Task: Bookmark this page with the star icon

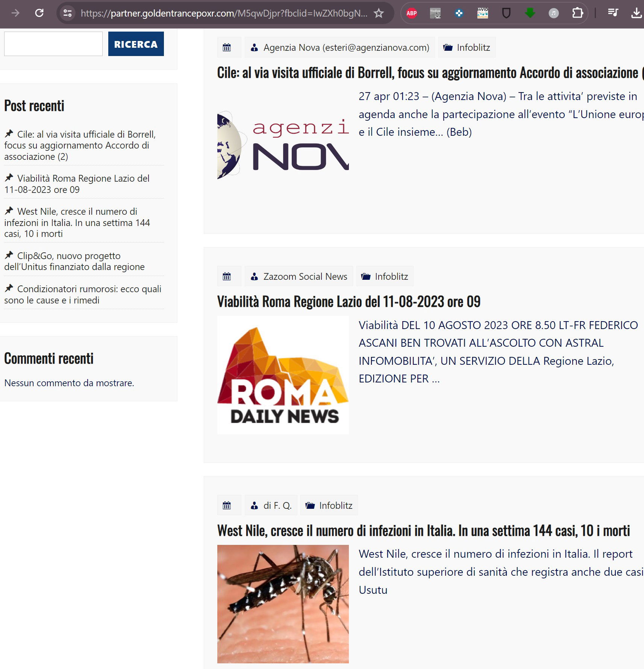Action: 379,14
